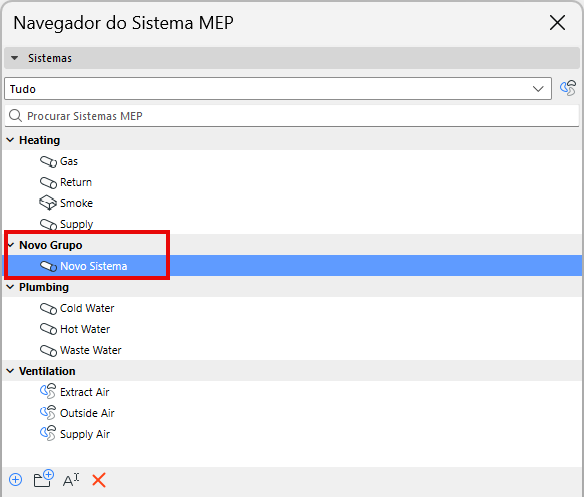Viewport: 584px width, 497px height.
Task: Click the duct icon next to Smoke
Action: click(48, 203)
